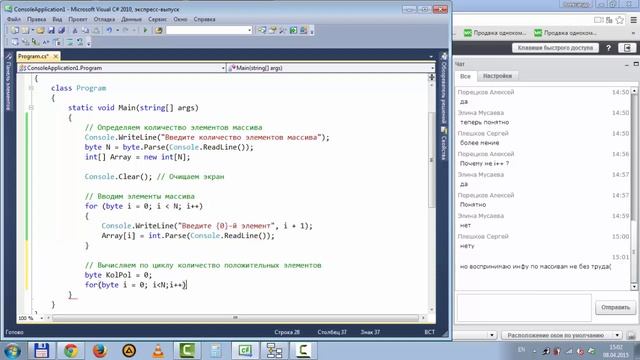Screen dimensions: 640x360
Task: Open the New Item dropdown arrow in toolbar
Action: click(x=32, y=30)
